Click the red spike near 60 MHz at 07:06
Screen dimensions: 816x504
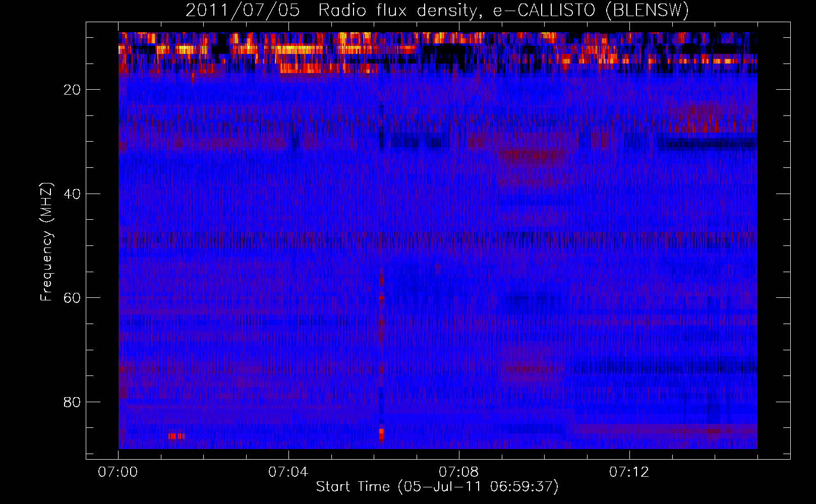pyautogui.click(x=381, y=298)
